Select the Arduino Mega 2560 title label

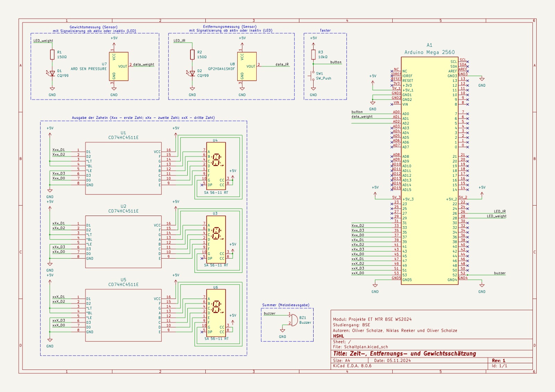tap(429, 52)
